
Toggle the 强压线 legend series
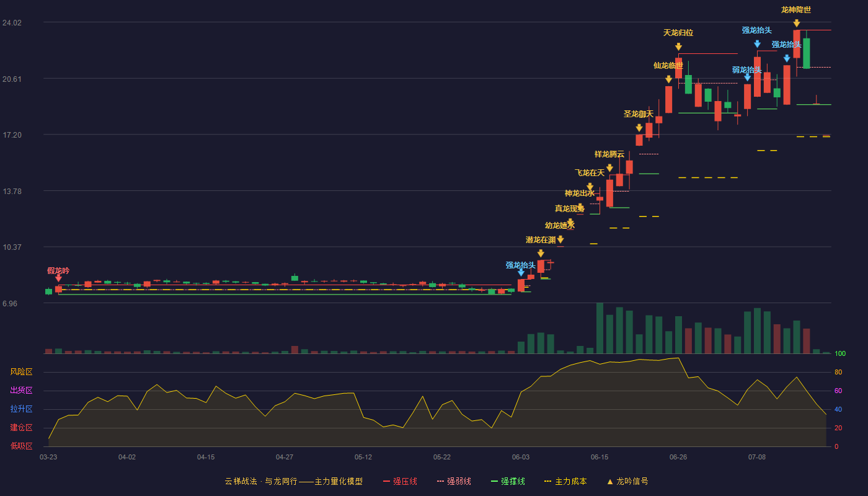click(400, 481)
